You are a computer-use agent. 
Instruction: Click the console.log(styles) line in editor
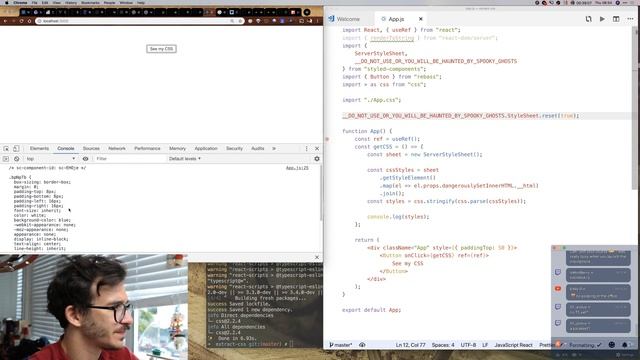click(x=398, y=217)
